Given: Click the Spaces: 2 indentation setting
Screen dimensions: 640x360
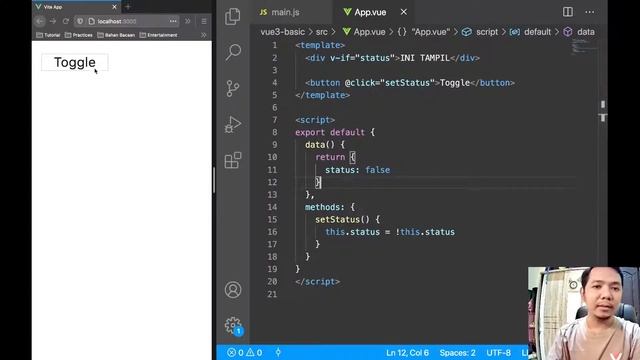Looking at the screenshot, I should pos(457,353).
